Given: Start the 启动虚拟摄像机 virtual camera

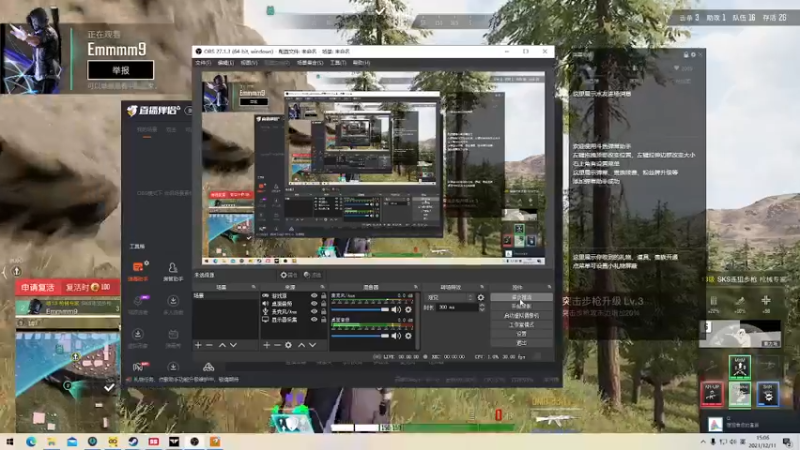Looking at the screenshot, I should click(521, 315).
